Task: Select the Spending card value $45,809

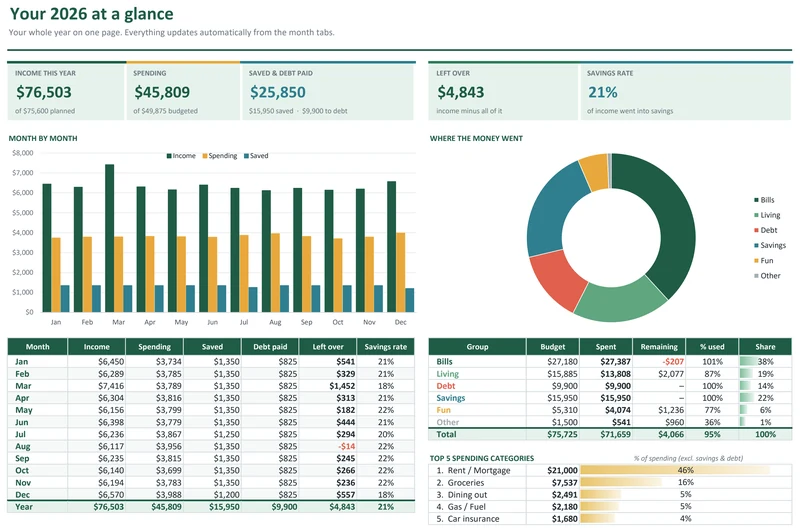Action: 162,92
